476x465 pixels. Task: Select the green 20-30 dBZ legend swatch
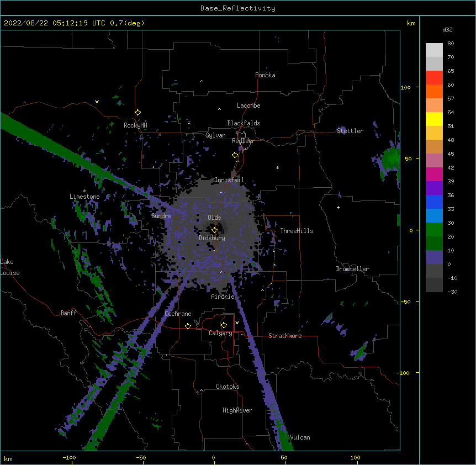pos(434,230)
